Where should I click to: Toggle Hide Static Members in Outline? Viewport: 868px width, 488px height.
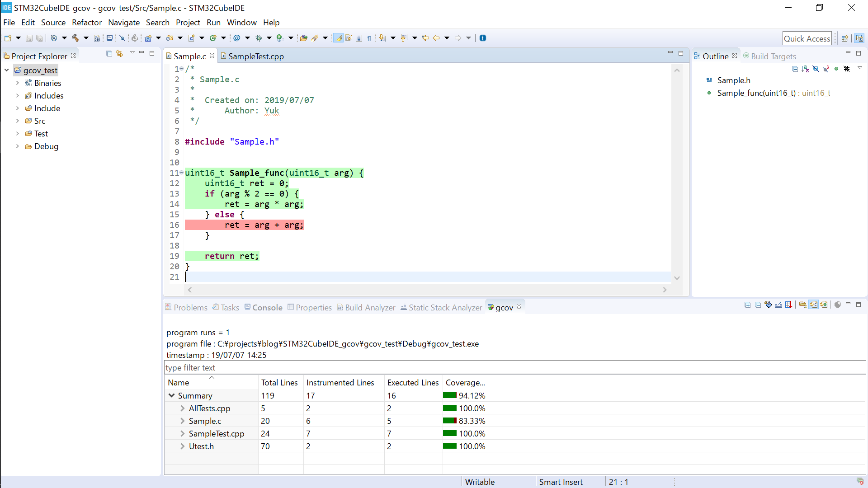pos(826,69)
